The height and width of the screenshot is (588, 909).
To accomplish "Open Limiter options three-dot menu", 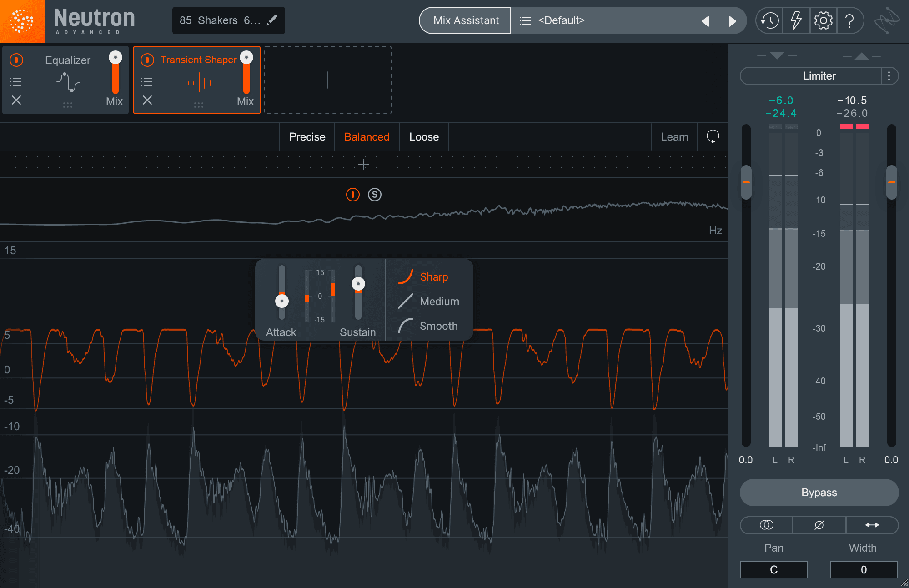I will coord(889,76).
